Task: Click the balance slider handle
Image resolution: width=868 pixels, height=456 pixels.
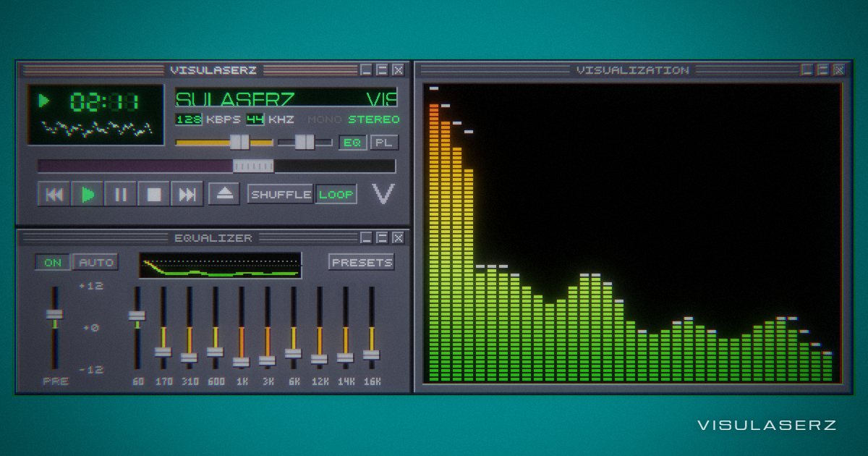Action: pos(305,142)
